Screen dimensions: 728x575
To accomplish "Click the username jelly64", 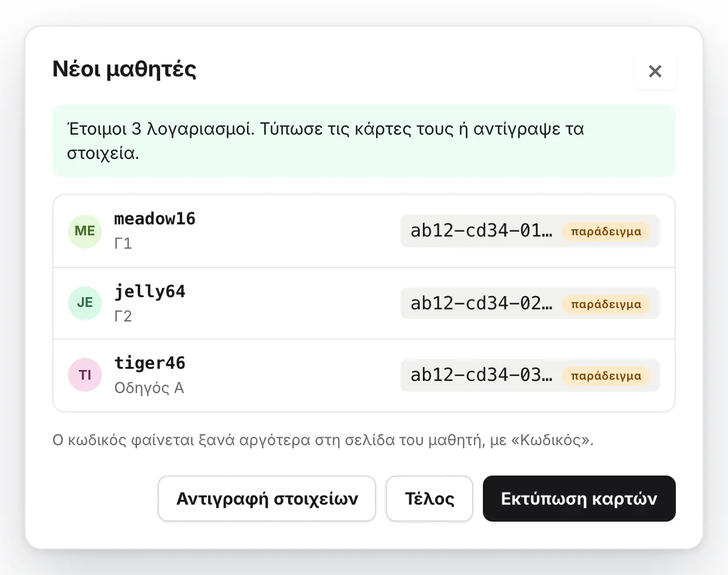I will coord(150,291).
